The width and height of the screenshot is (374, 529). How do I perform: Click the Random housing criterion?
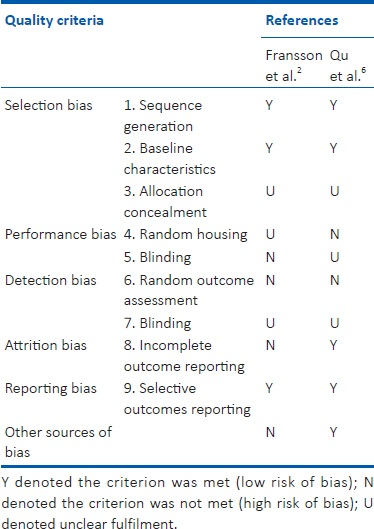pos(185,234)
